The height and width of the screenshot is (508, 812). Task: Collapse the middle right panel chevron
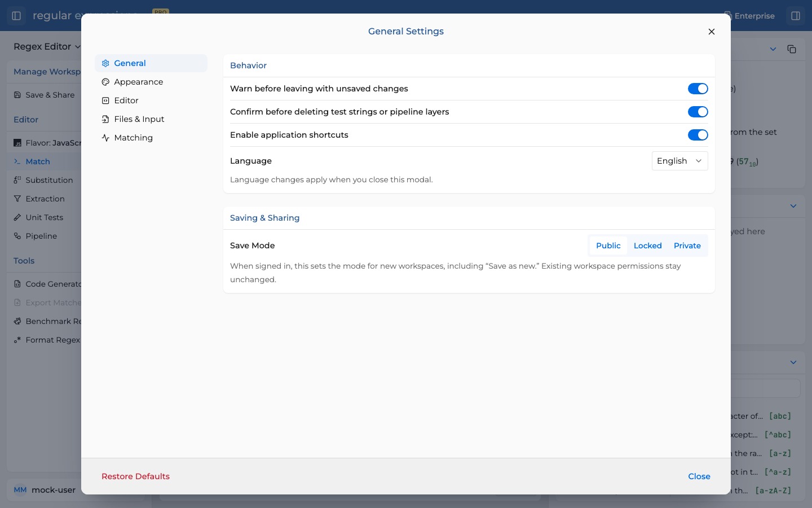(793, 206)
